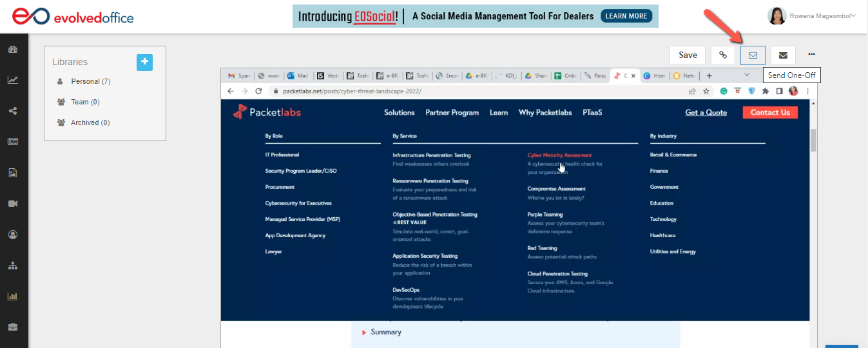
Task: Click Learn menu in Packetlabs screenshot
Action: coord(499,112)
